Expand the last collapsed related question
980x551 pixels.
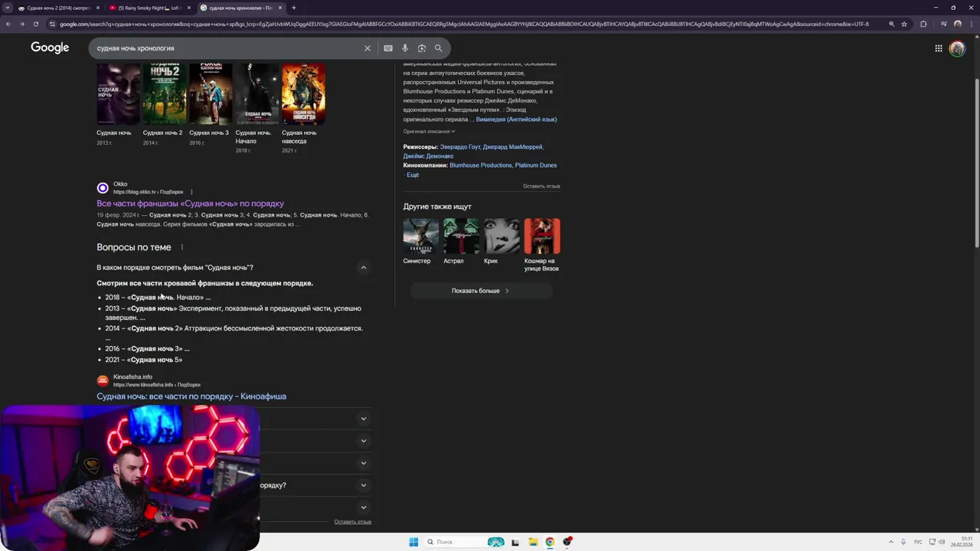pos(364,507)
